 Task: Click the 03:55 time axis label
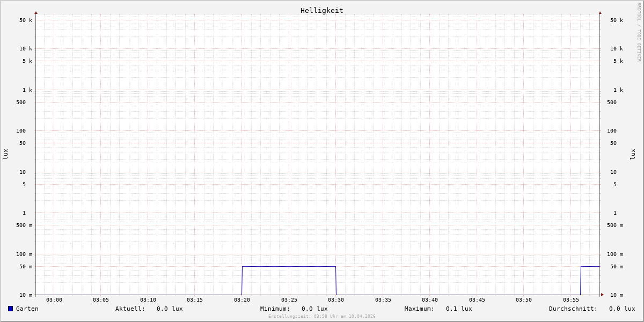[x=571, y=300]
